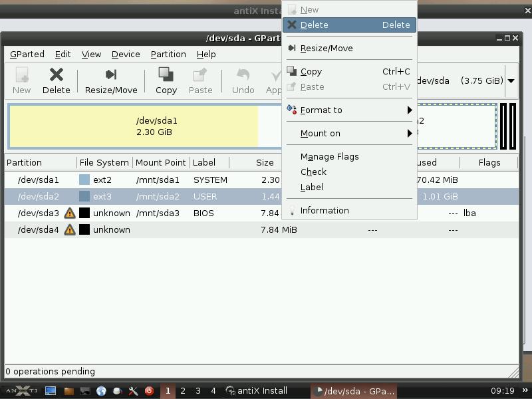532x399 pixels.
Task: Open the terminal icon in taskbar
Action: pyautogui.click(x=85, y=391)
